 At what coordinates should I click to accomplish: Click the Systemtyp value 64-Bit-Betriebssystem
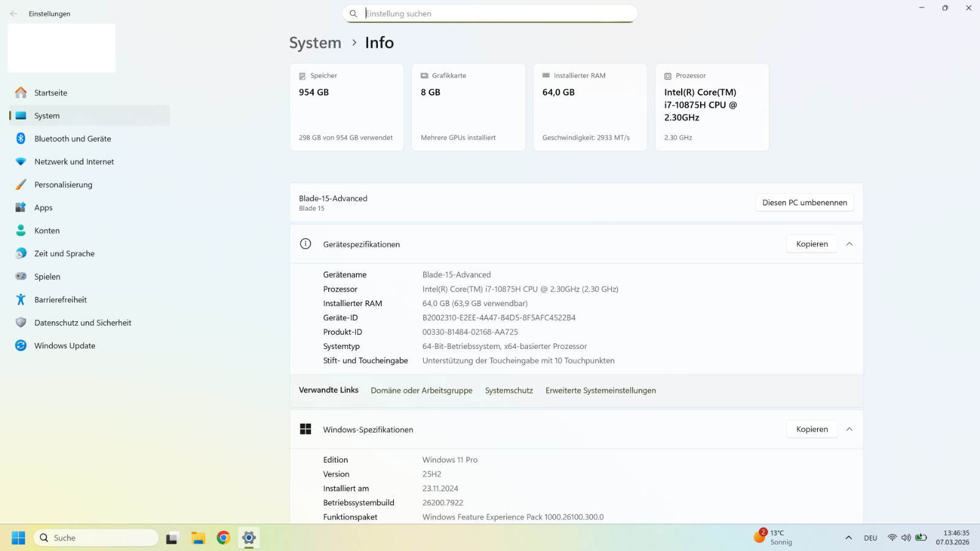tap(505, 347)
